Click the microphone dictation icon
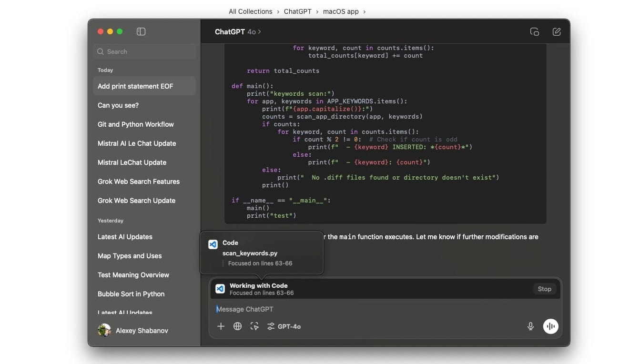 click(x=530, y=326)
